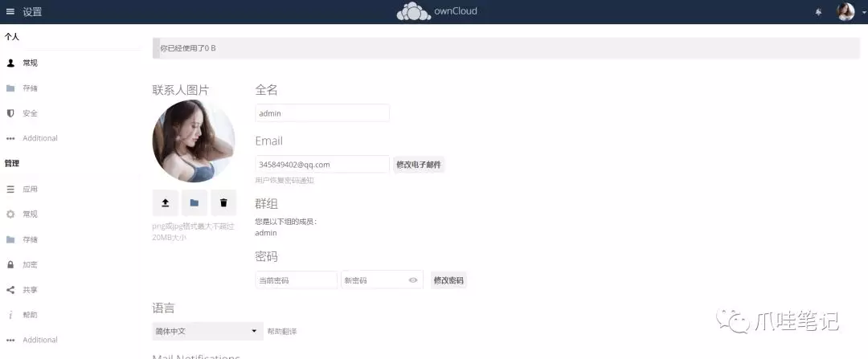Upload a new profile picture
This screenshot has height=359, width=868.
pyautogui.click(x=165, y=203)
